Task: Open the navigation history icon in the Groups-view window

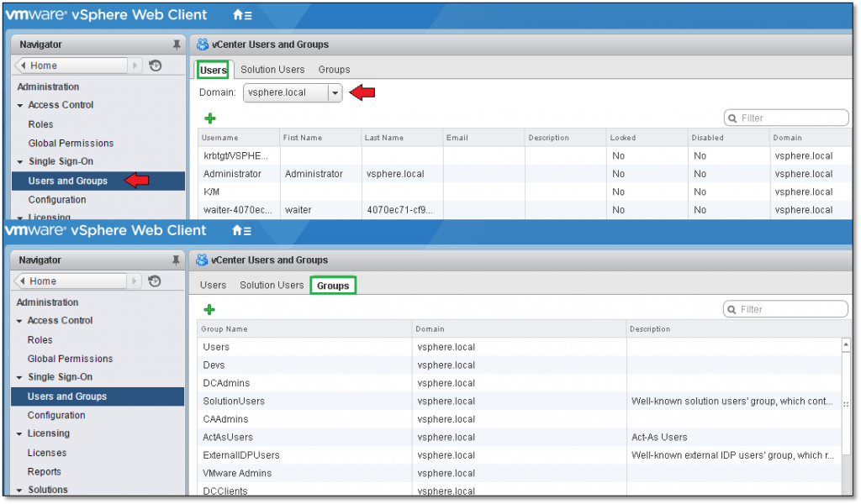Action: [x=155, y=281]
